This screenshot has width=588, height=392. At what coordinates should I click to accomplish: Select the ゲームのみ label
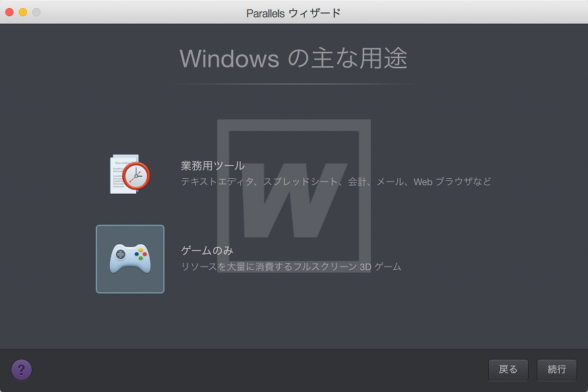pyautogui.click(x=207, y=250)
